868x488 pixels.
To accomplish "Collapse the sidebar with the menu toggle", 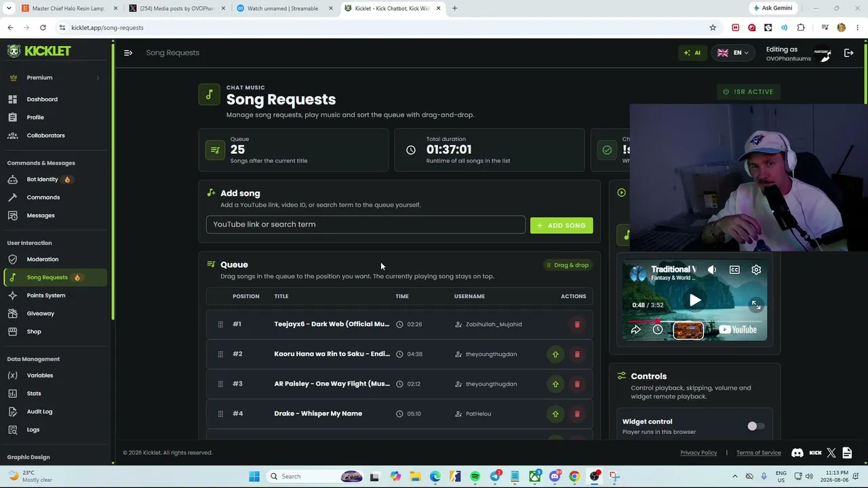I will coord(128,52).
